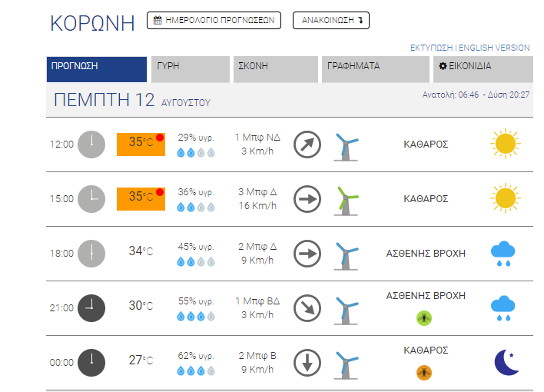The height and width of the screenshot is (392, 544).
Task: Click the southeast wind arrow at 21:00
Action: 307,308
